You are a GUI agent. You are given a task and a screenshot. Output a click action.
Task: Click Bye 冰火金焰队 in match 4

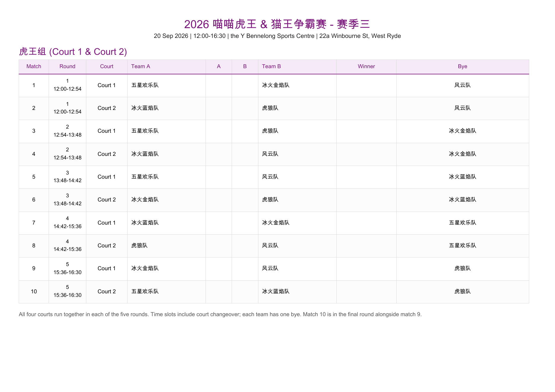pyautogui.click(x=462, y=154)
